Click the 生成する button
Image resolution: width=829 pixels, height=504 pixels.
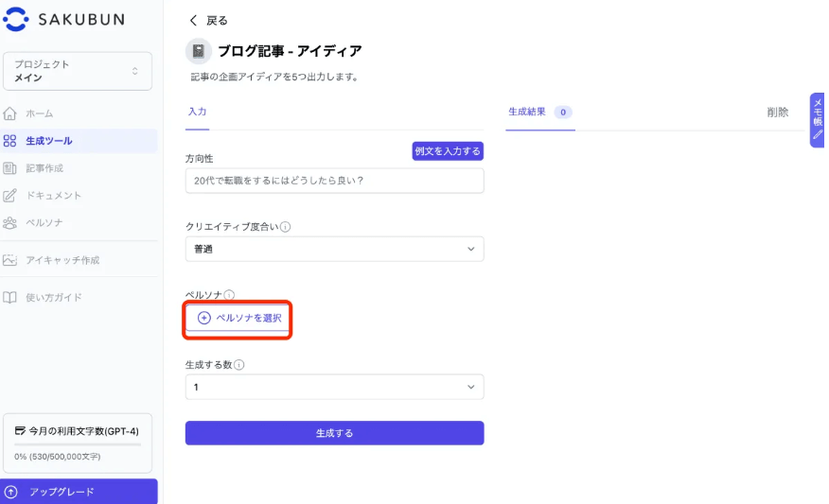334,433
